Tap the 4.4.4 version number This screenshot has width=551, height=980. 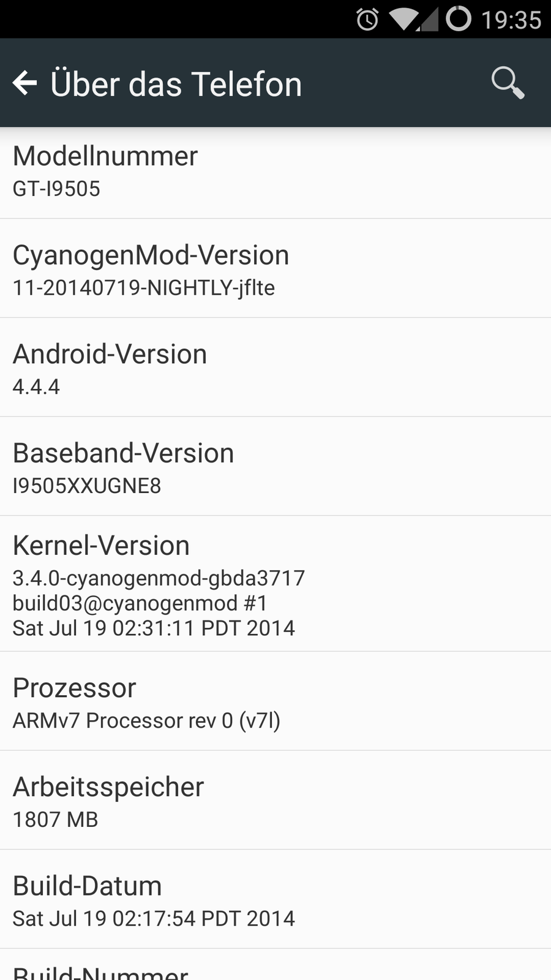pos(36,387)
